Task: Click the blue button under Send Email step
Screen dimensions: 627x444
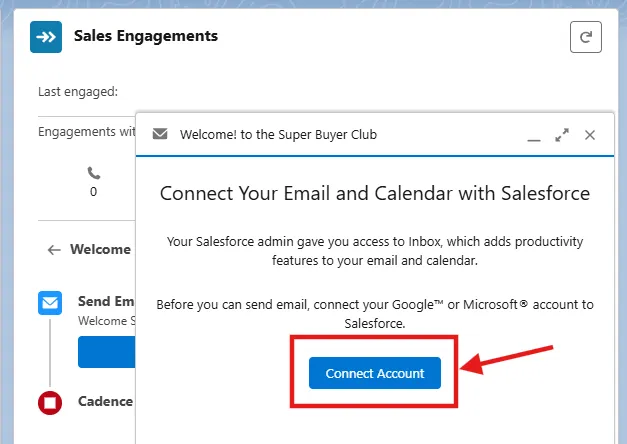Action: [x=106, y=352]
